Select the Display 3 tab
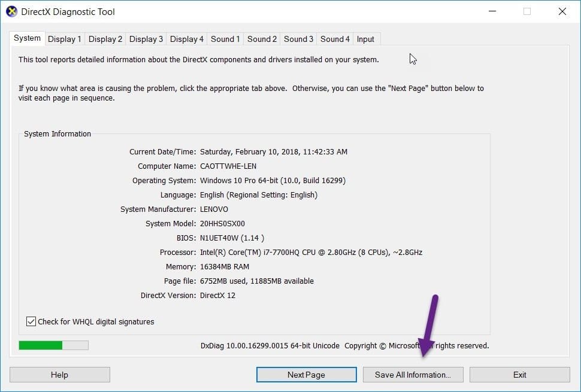Image resolution: width=581 pixels, height=392 pixels. tap(146, 39)
